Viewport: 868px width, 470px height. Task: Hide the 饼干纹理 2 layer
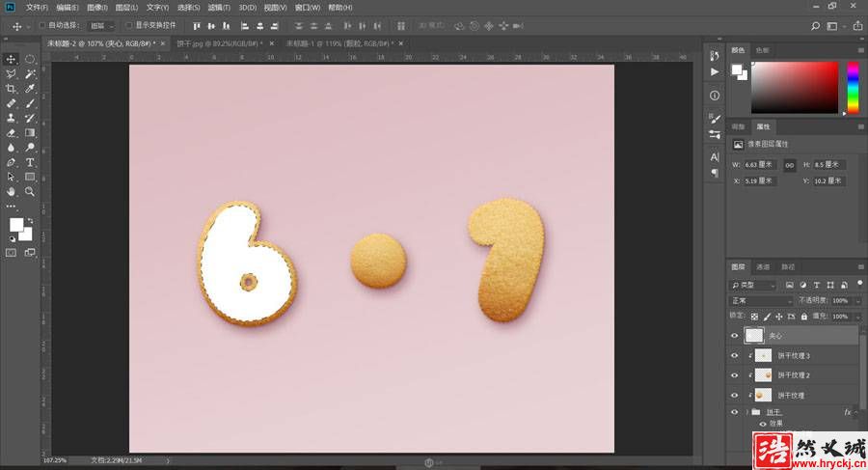point(735,375)
